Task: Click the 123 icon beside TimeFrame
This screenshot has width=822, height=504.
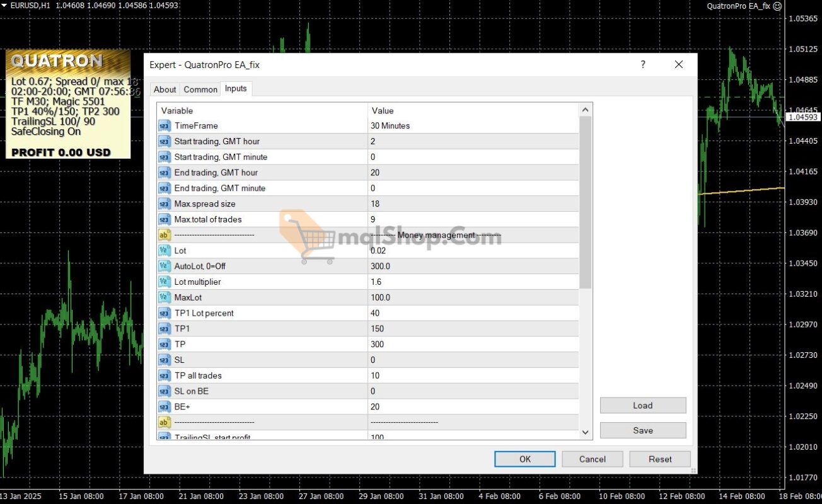Action: pos(164,125)
